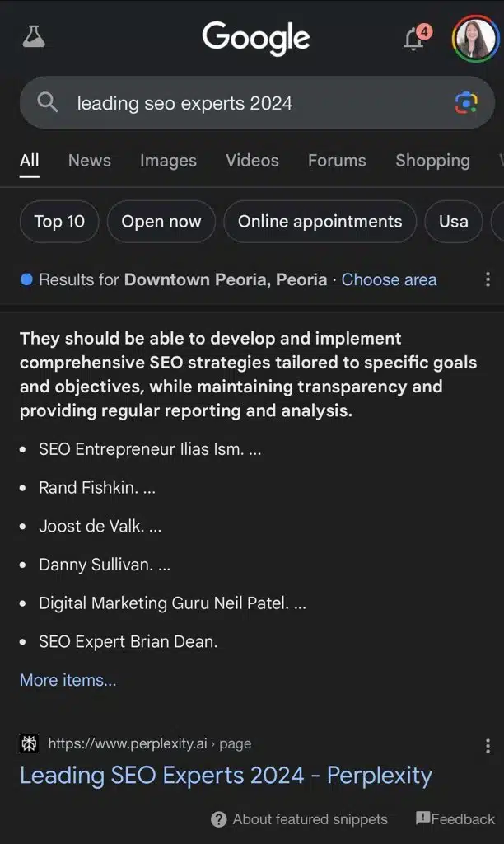Switch to the Images tab
Viewport: 504px width, 844px height.
[x=168, y=161]
